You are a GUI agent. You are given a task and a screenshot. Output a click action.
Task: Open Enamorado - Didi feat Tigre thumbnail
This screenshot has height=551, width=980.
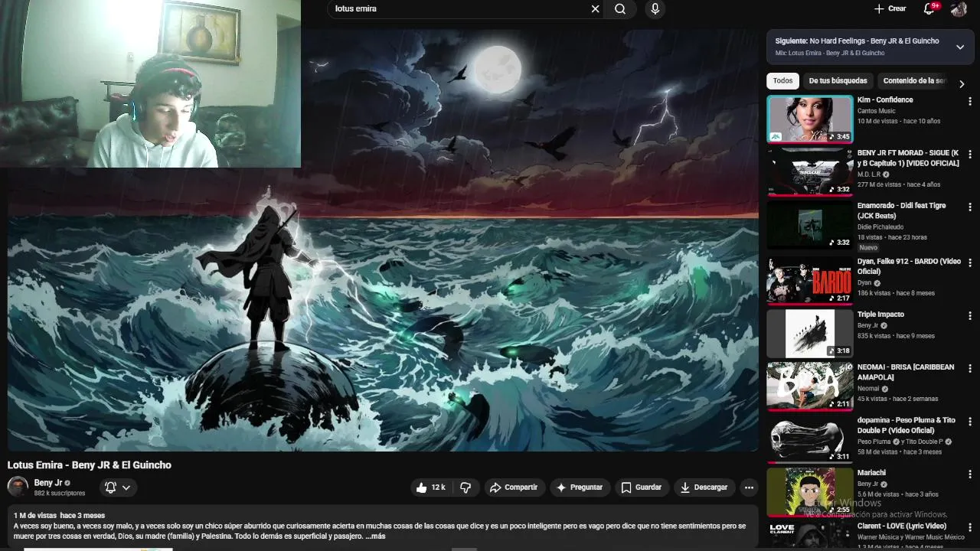click(809, 223)
